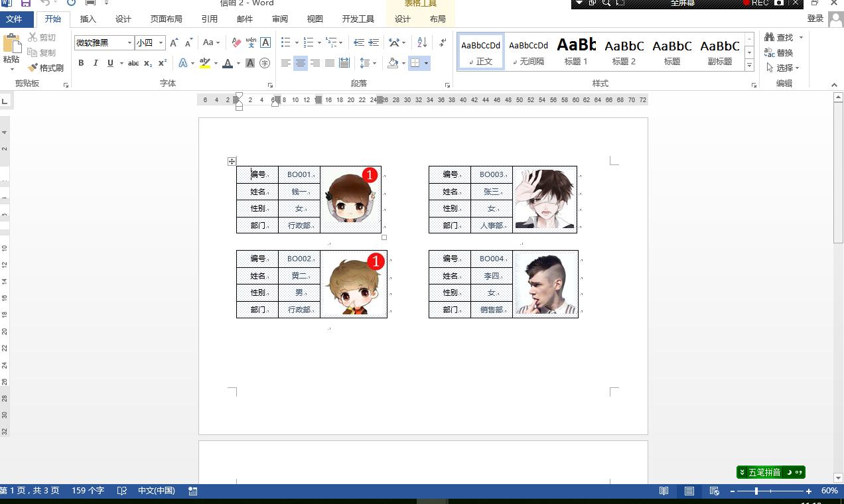844x504 pixels.
Task: Decrease font size with shrink font icon
Action: point(188,42)
